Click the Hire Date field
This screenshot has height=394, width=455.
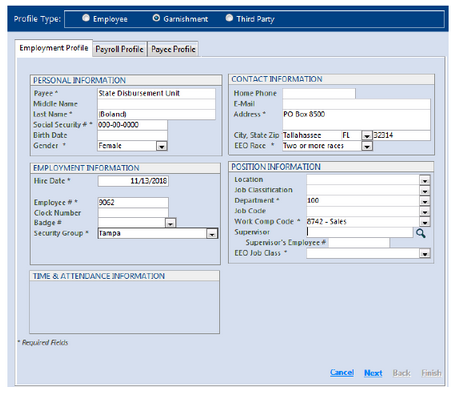[133, 181]
